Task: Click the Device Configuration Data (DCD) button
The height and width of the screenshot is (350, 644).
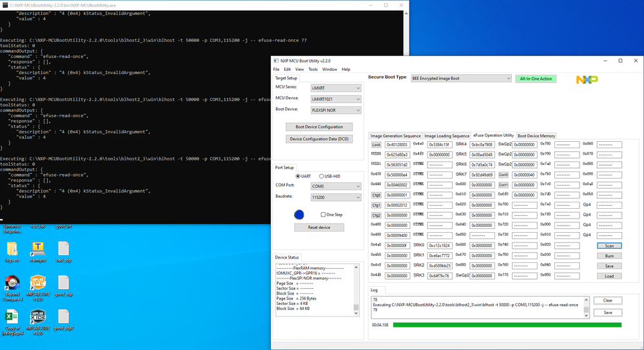Action: click(x=319, y=139)
